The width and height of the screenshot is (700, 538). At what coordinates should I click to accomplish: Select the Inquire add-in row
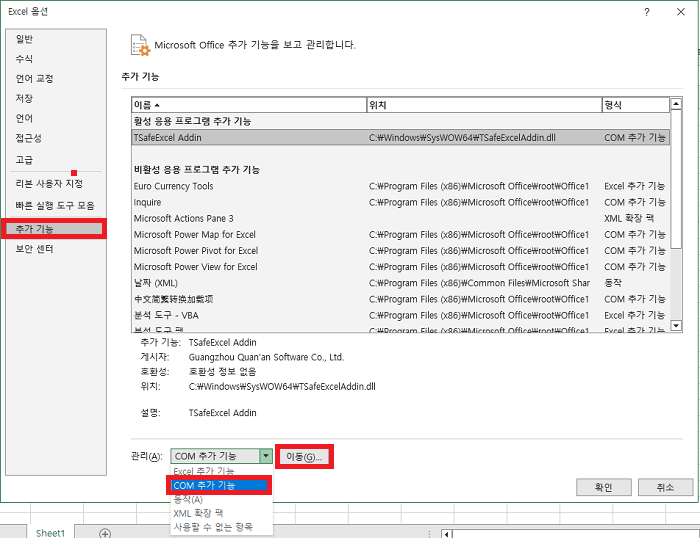pos(401,202)
